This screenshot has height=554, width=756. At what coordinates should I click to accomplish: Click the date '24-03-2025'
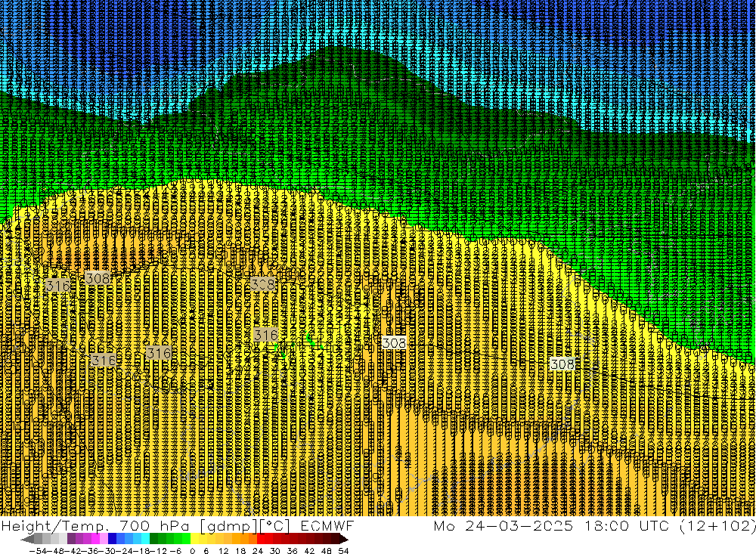click(519, 526)
